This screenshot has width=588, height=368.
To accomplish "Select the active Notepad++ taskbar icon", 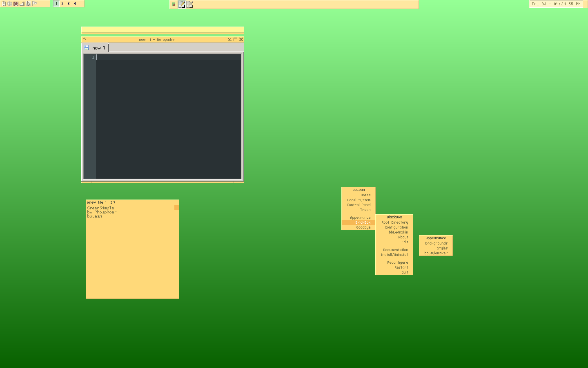I will [x=182, y=4].
